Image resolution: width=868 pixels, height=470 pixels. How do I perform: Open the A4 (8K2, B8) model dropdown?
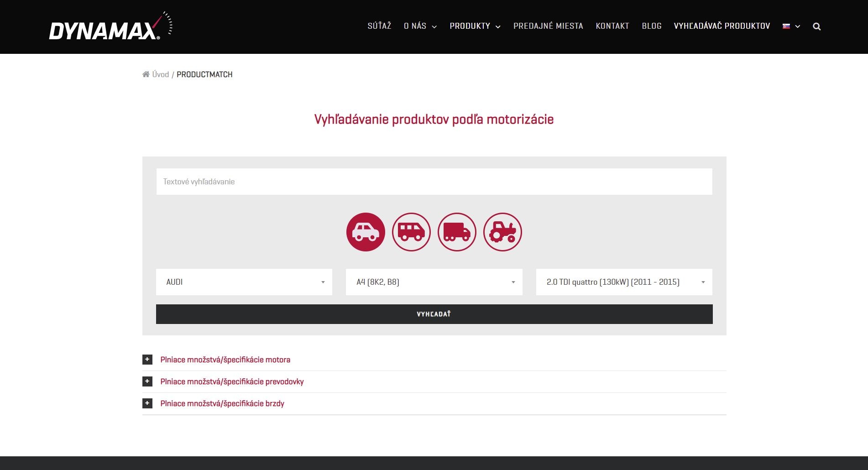pyautogui.click(x=434, y=282)
